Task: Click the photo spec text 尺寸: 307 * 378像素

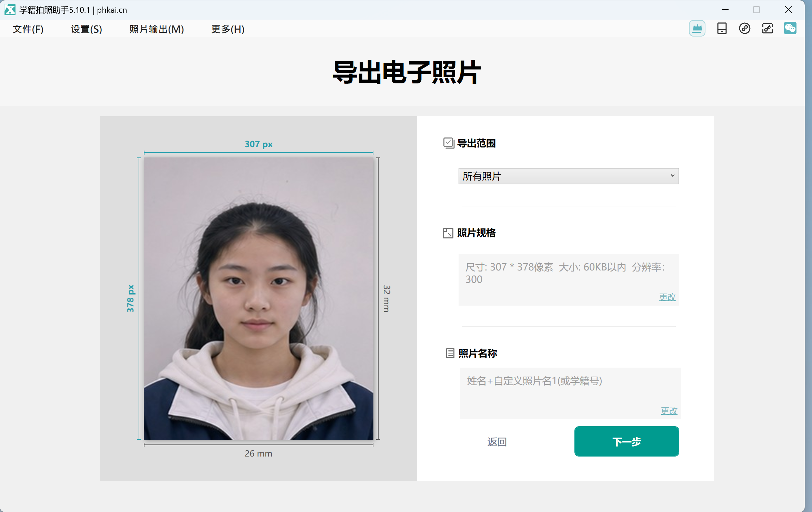Action: coord(509,267)
